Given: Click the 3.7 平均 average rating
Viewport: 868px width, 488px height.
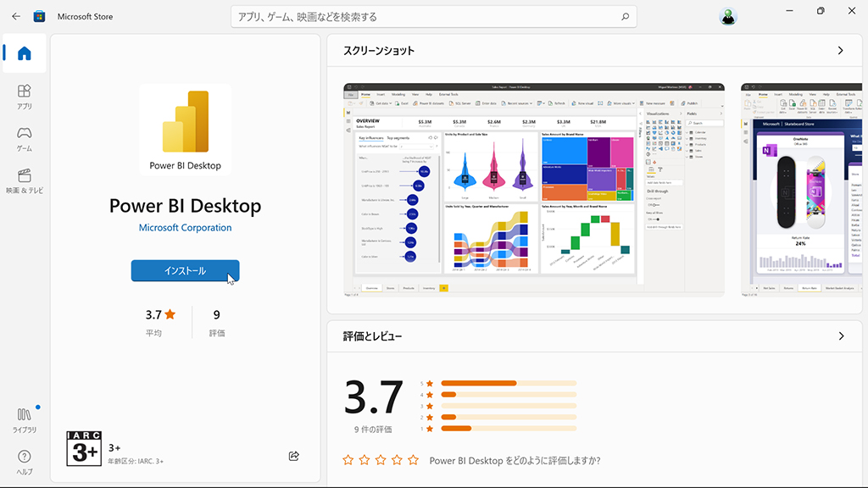Looking at the screenshot, I should pyautogui.click(x=160, y=323).
